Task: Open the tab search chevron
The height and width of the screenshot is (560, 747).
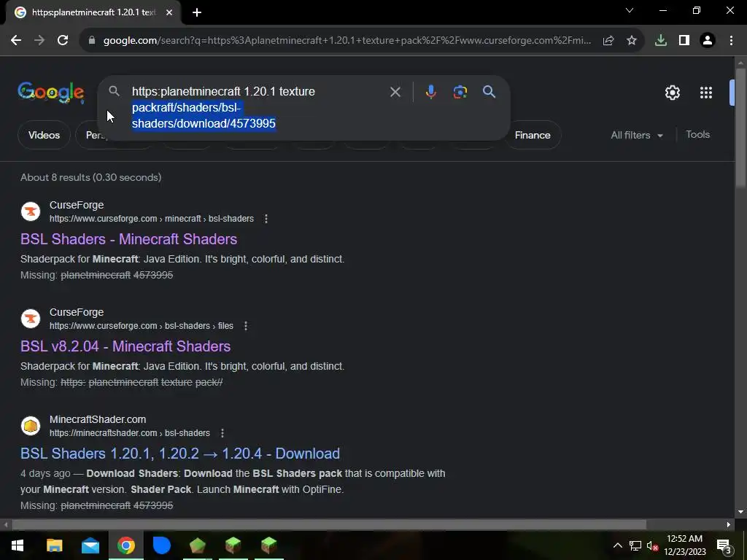Action: pos(630,10)
